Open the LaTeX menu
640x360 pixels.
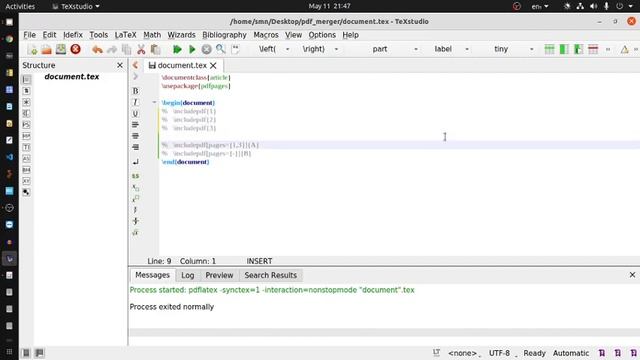[x=126, y=35]
